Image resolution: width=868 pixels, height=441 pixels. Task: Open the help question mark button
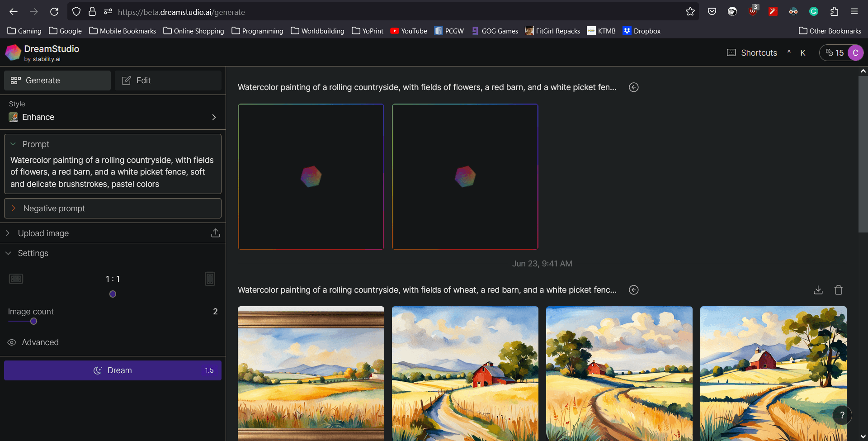[x=842, y=415]
